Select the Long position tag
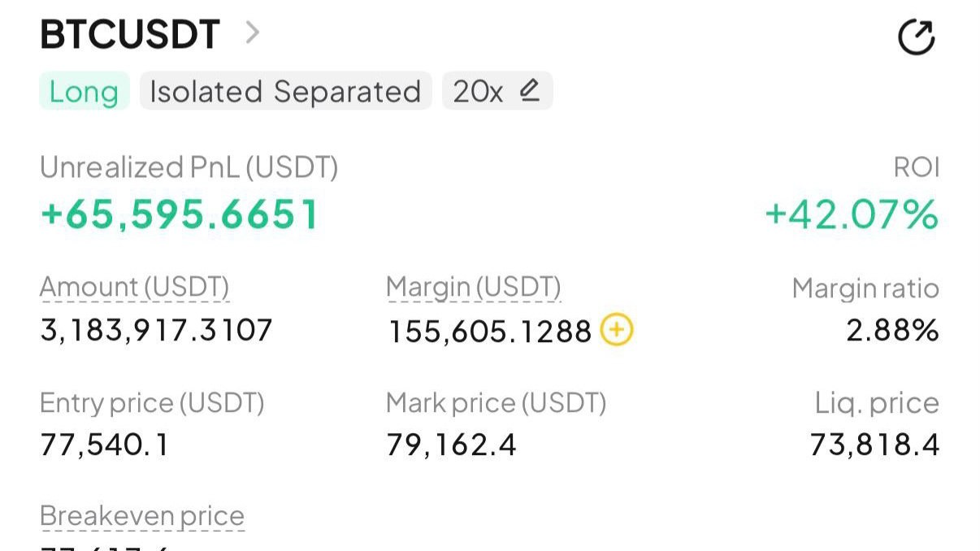Image resolution: width=980 pixels, height=551 pixels. [x=84, y=91]
